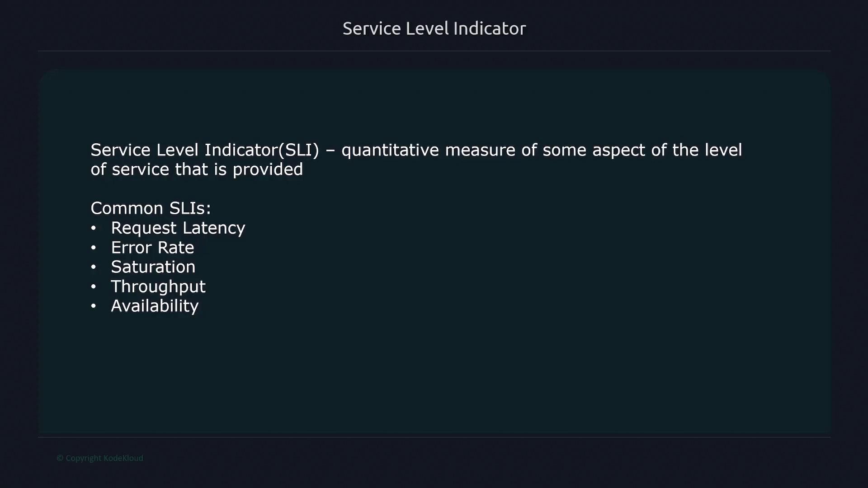Click the bullet dot before Throughput
The image size is (868, 488).
click(x=94, y=286)
